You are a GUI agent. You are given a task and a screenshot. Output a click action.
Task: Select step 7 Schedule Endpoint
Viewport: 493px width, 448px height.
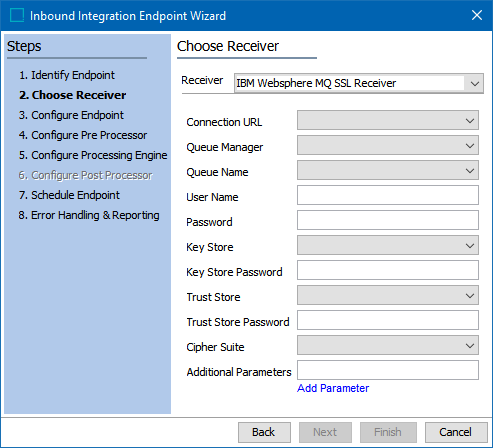click(69, 195)
